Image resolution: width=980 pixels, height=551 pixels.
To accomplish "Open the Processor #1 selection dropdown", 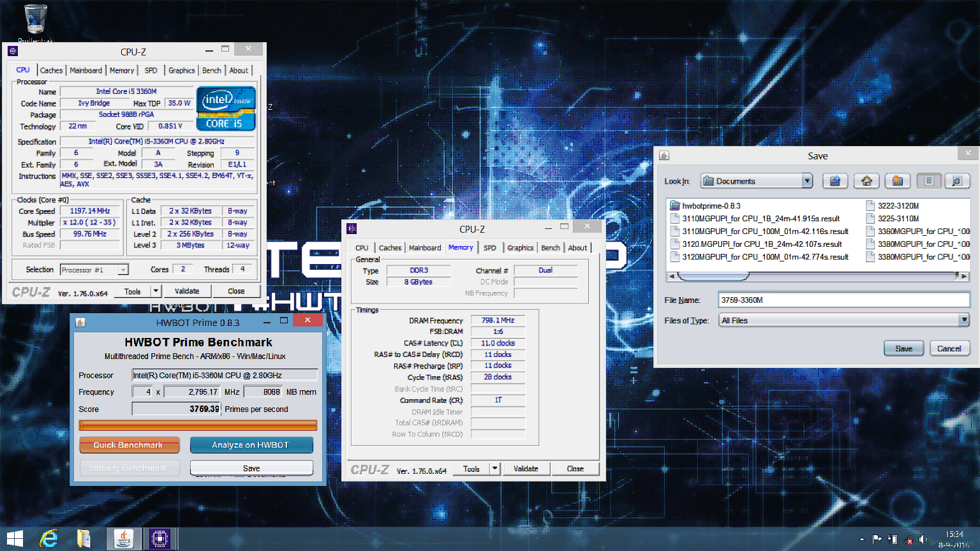I will coord(123,270).
